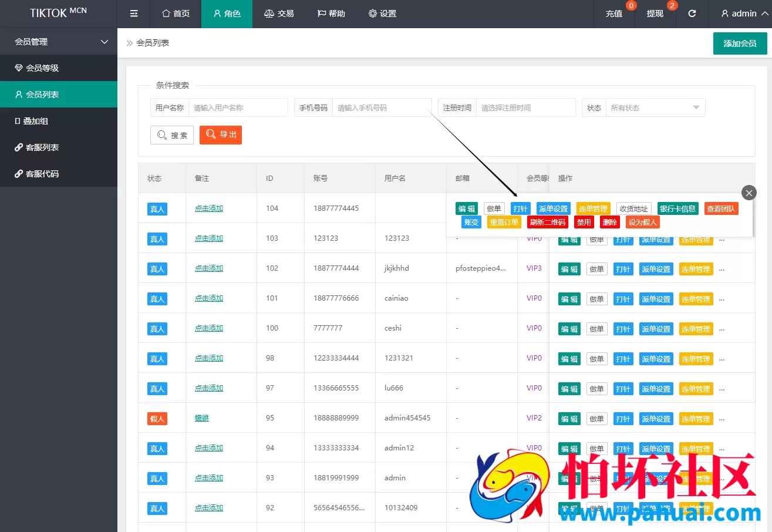This screenshot has width=772, height=532.
Task: Close the operations popup with X
Action: click(x=749, y=193)
